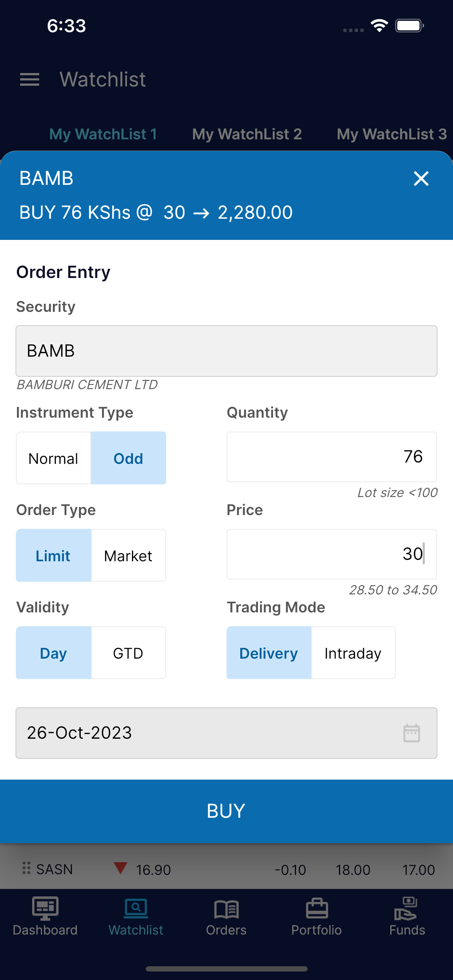Switch to My WatchList 2 tab

(x=247, y=134)
